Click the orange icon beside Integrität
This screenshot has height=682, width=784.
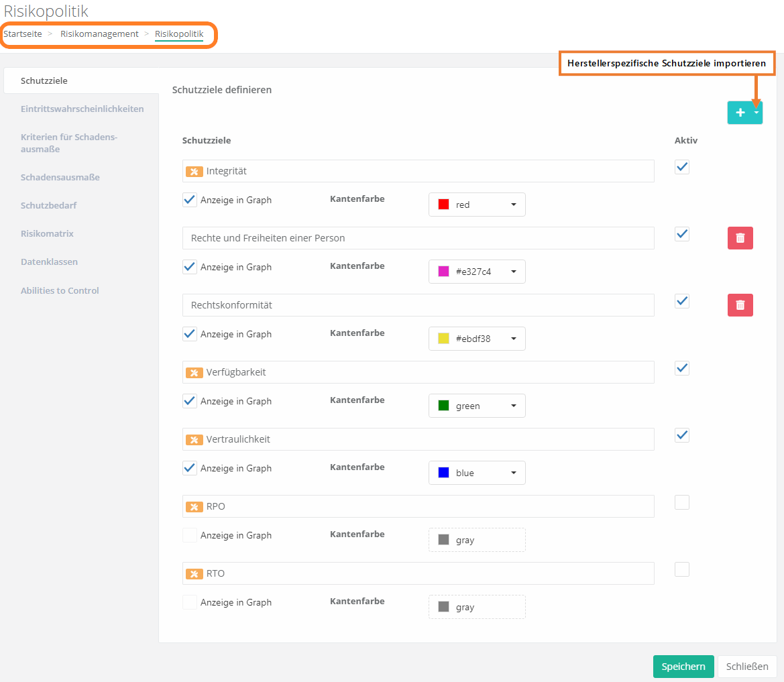(x=194, y=172)
